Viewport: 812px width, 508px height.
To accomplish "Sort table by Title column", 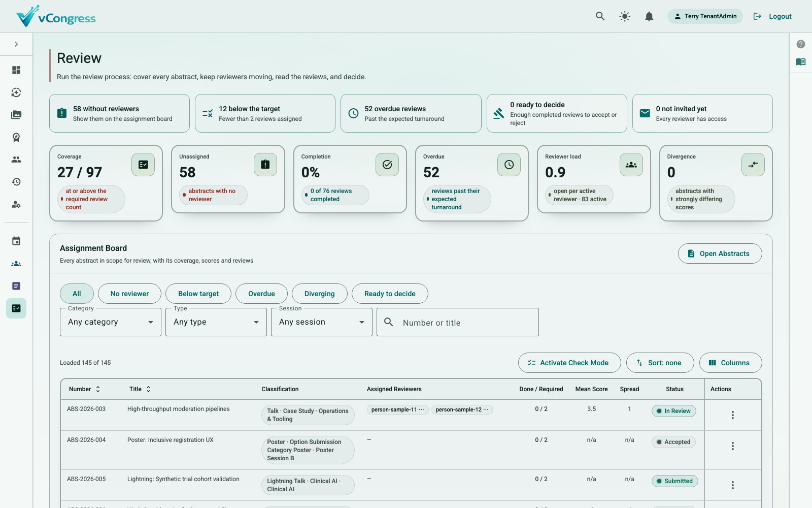I will (140, 389).
